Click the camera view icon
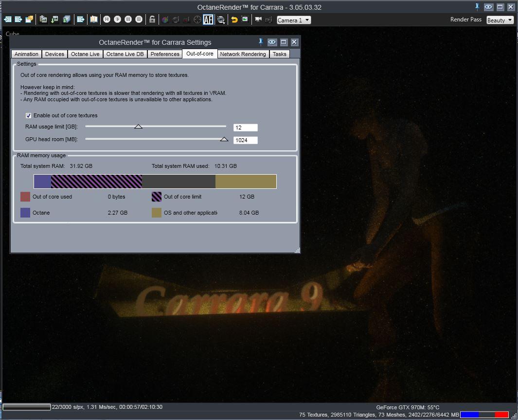The width and height of the screenshot is (518, 420). pos(258,20)
